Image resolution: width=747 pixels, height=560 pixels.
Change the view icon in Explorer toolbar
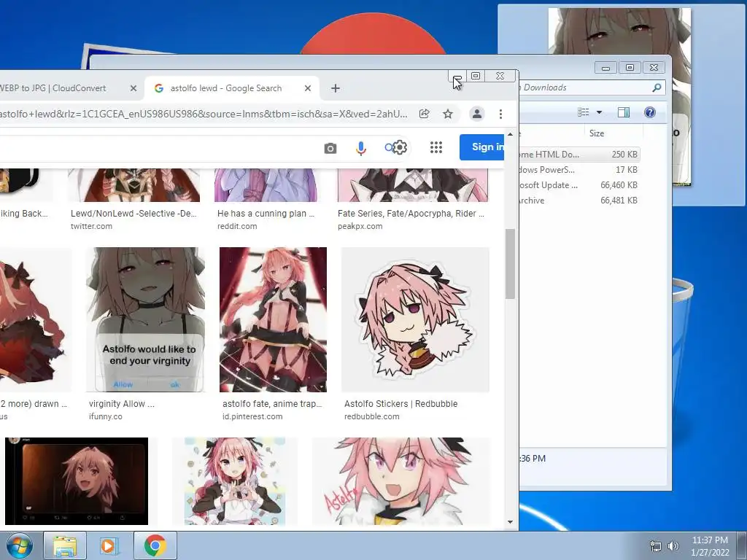click(584, 112)
